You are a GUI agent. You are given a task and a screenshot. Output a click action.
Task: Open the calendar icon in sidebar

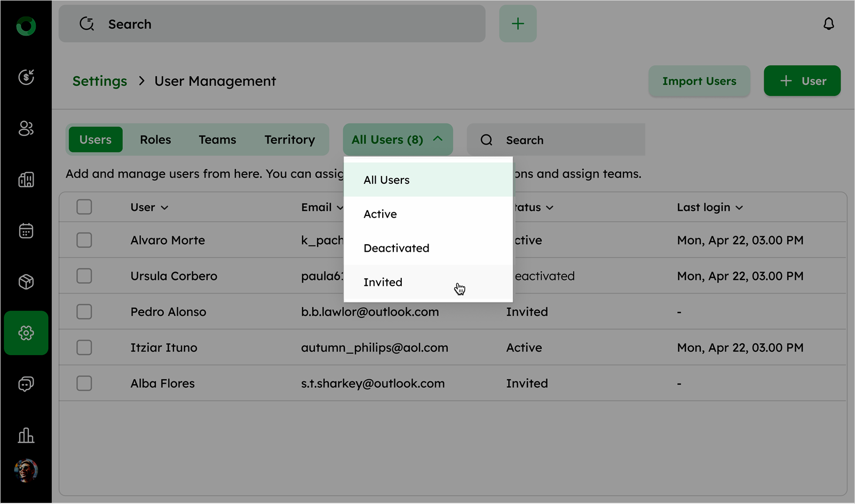point(26,231)
